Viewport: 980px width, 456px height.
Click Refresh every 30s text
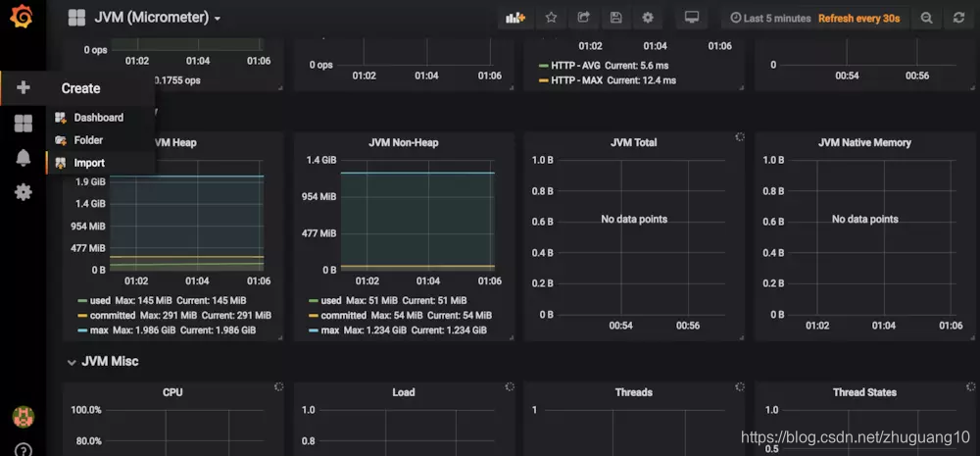[x=858, y=18]
